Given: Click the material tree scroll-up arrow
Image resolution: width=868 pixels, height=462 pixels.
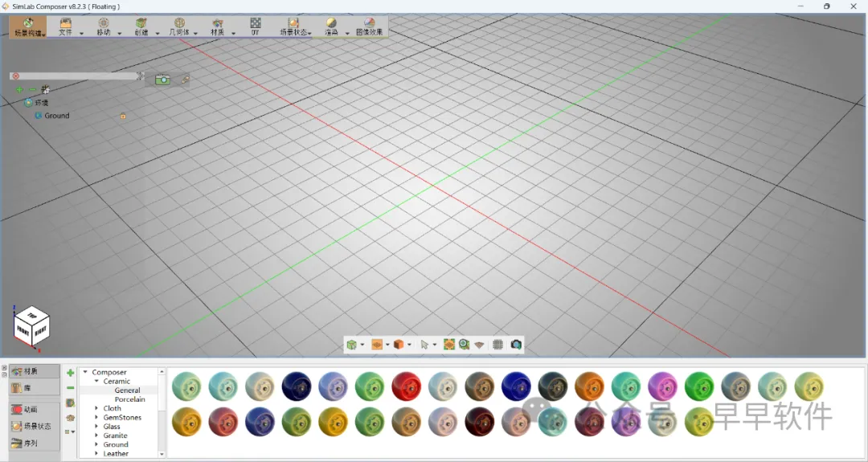Looking at the screenshot, I should [162, 371].
